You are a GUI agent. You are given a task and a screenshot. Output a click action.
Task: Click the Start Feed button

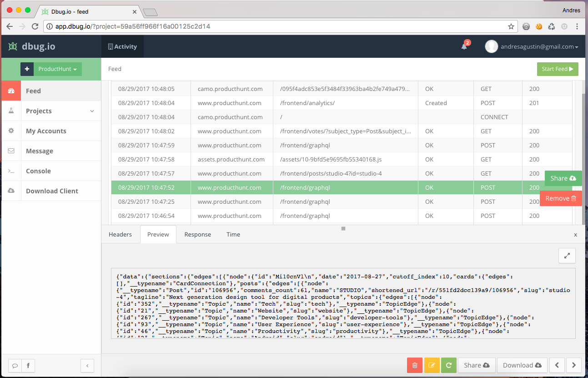pyautogui.click(x=558, y=69)
